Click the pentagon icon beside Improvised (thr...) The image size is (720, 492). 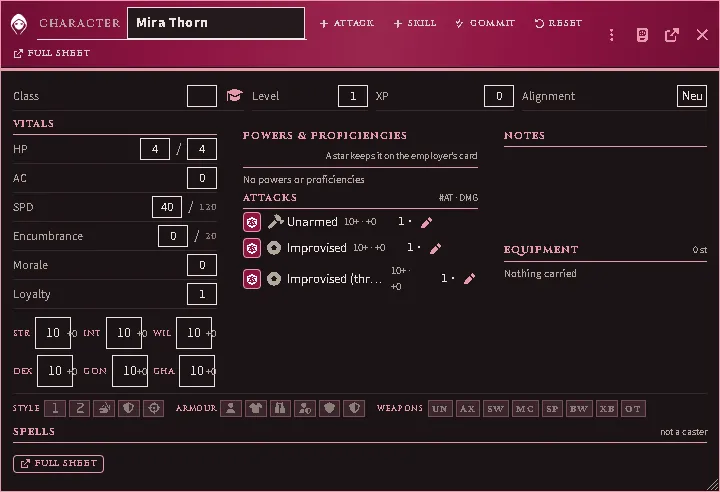(274, 279)
